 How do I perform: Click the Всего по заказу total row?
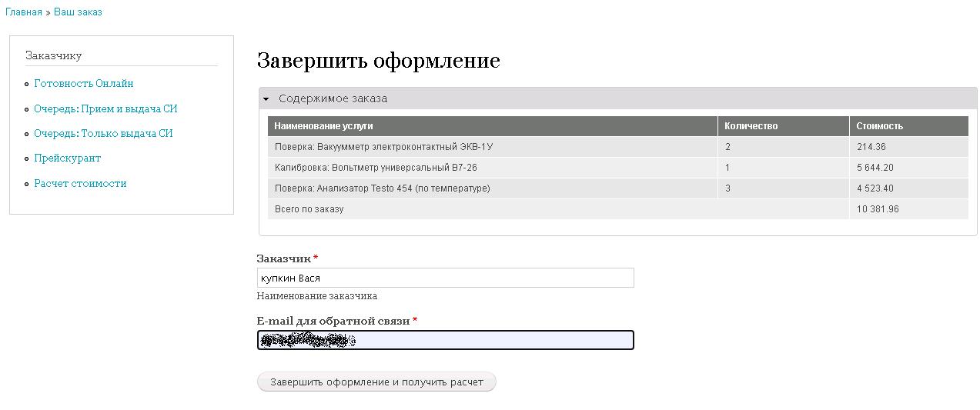[x=618, y=209]
